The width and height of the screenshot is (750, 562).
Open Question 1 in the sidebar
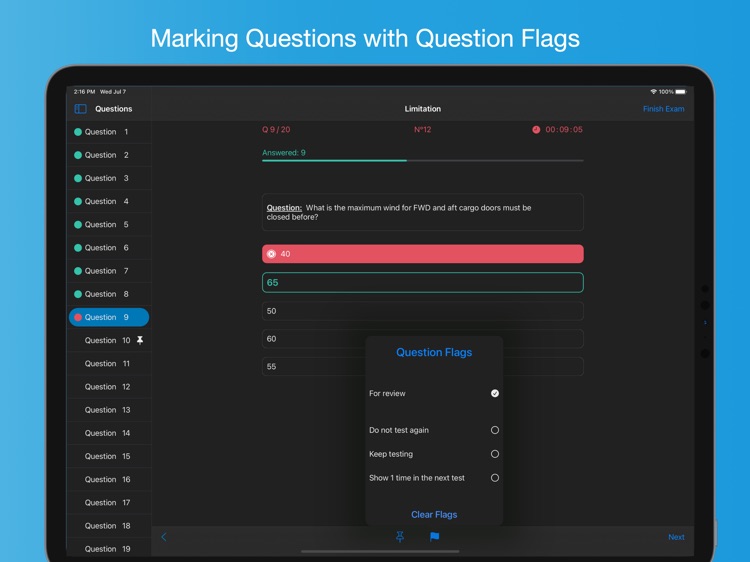(x=109, y=132)
